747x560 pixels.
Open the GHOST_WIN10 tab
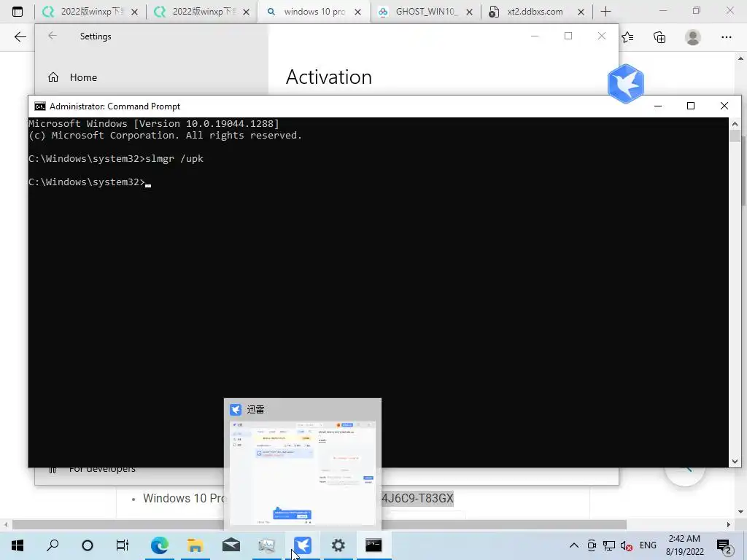pyautogui.click(x=425, y=12)
